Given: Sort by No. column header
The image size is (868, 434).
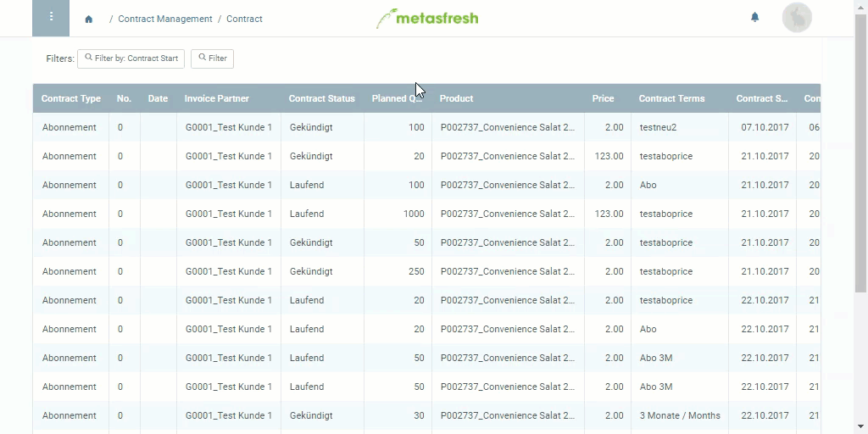Looking at the screenshot, I should [124, 98].
